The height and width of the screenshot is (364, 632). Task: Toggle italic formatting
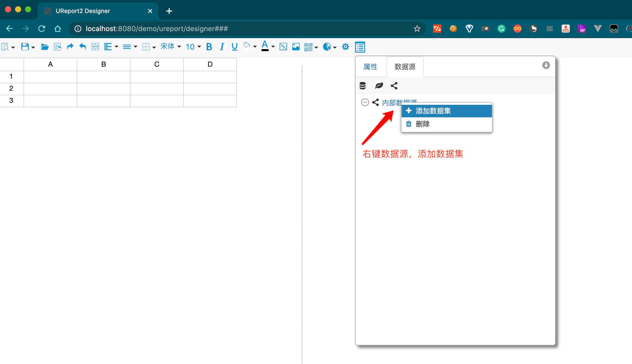tap(222, 47)
